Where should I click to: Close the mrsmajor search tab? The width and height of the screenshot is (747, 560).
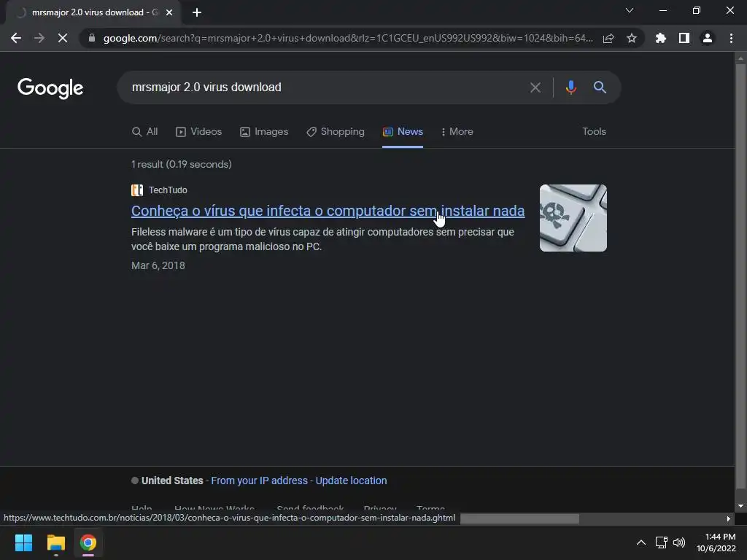(169, 12)
